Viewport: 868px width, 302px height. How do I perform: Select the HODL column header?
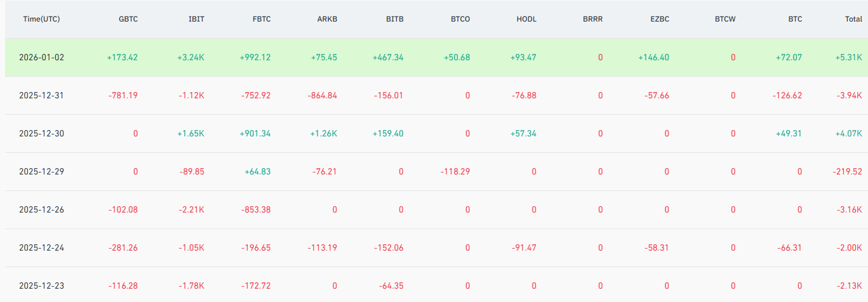526,19
